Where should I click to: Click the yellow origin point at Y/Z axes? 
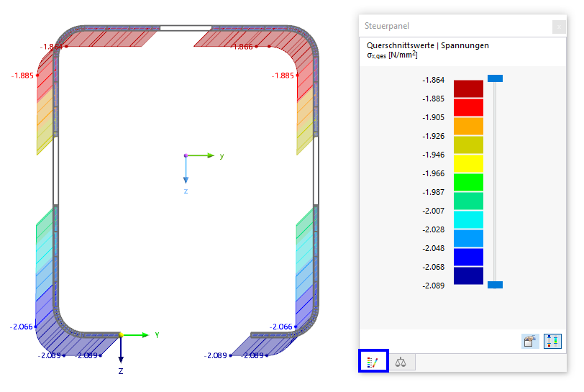121,335
